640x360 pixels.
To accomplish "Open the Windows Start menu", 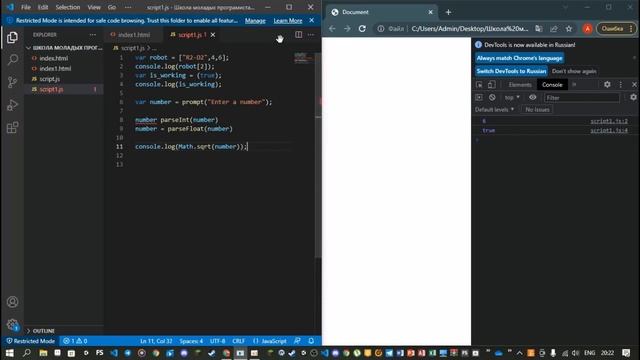I will click(9, 353).
